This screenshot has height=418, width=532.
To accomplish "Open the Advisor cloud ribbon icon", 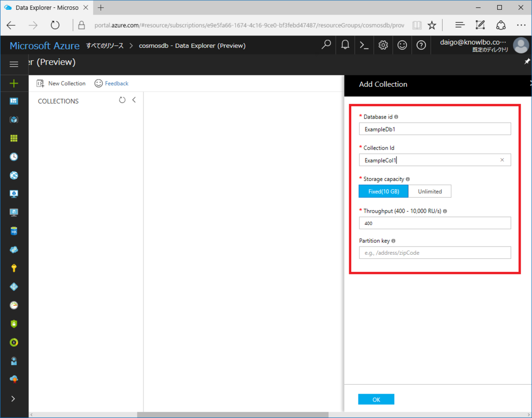I will coord(14,380).
